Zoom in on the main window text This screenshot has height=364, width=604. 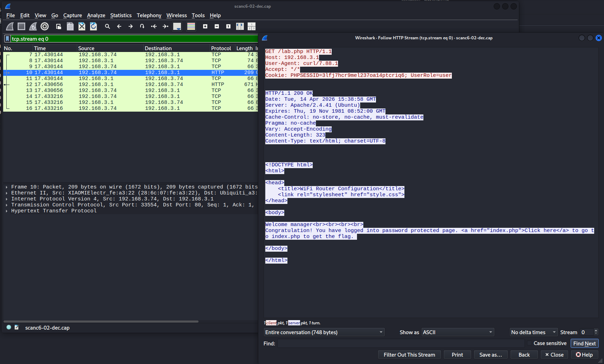pos(205,26)
